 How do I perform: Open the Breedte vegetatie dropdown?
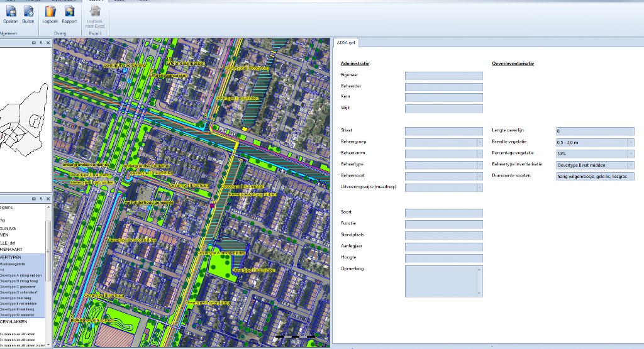[x=630, y=143]
